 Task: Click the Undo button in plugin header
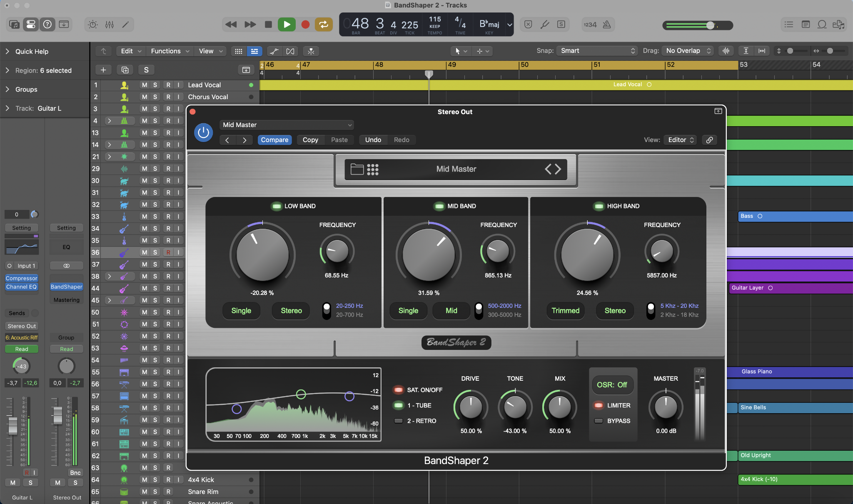tap(373, 140)
